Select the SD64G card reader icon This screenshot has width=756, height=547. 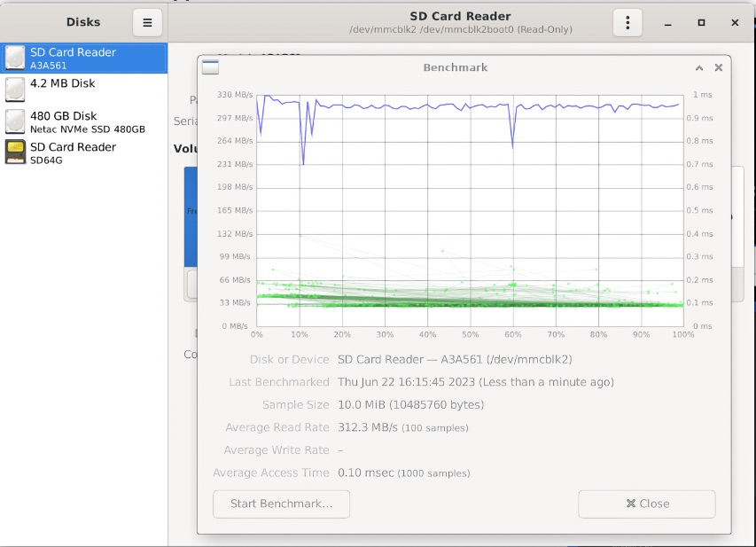(x=15, y=152)
